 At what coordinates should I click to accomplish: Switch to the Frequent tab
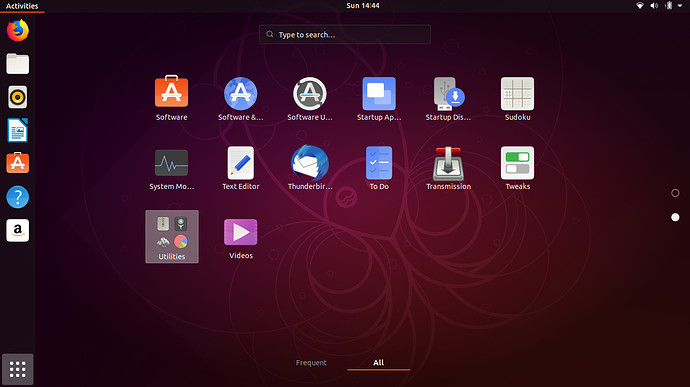click(x=311, y=363)
